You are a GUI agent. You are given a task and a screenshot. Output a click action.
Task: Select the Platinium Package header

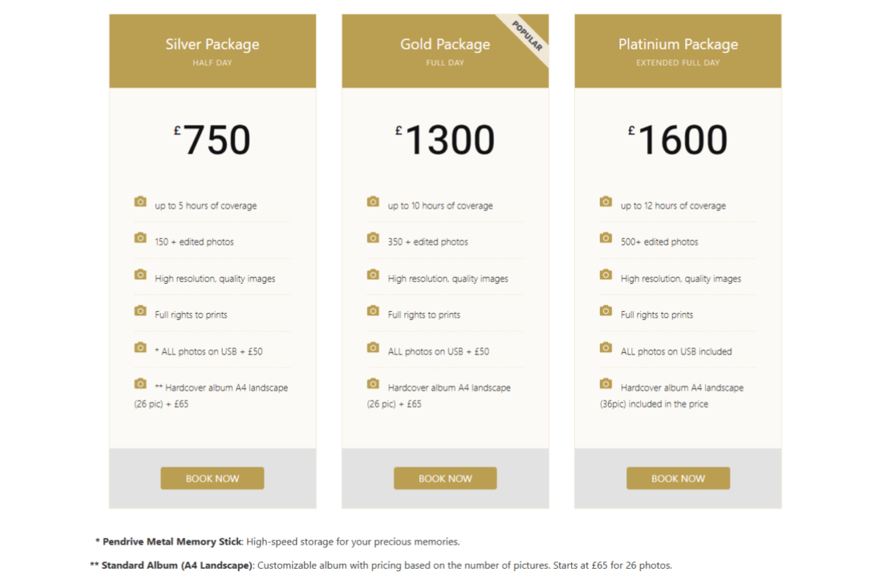click(678, 51)
